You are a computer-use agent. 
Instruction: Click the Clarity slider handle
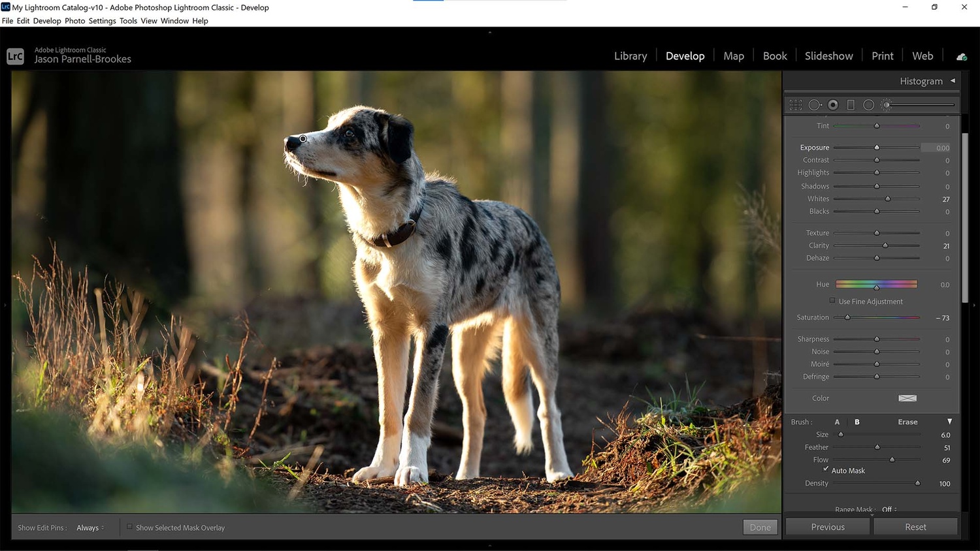point(885,245)
